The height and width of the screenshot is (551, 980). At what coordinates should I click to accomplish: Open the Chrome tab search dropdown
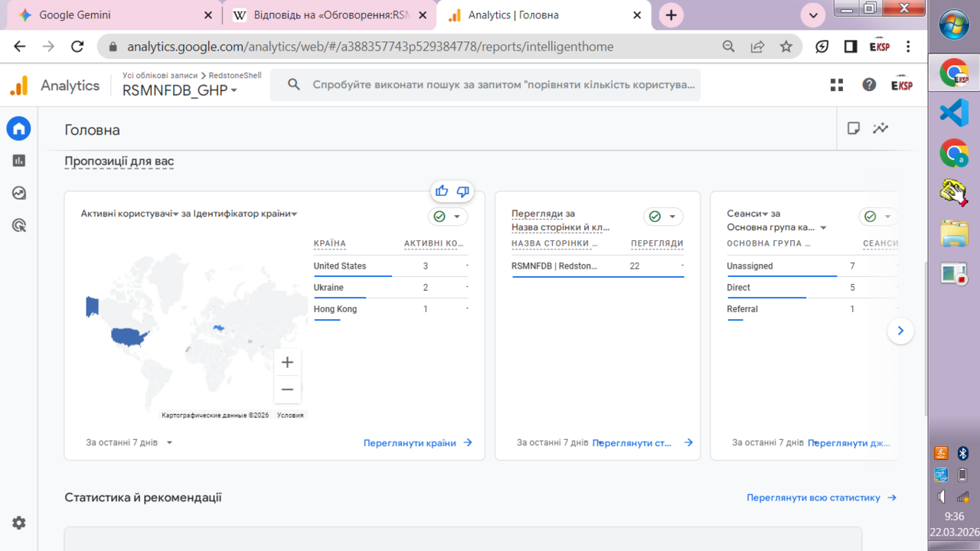813,15
